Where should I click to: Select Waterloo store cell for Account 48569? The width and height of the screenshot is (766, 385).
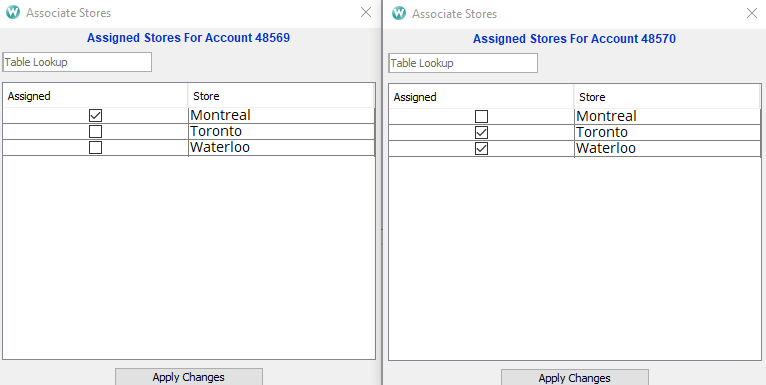coord(281,148)
